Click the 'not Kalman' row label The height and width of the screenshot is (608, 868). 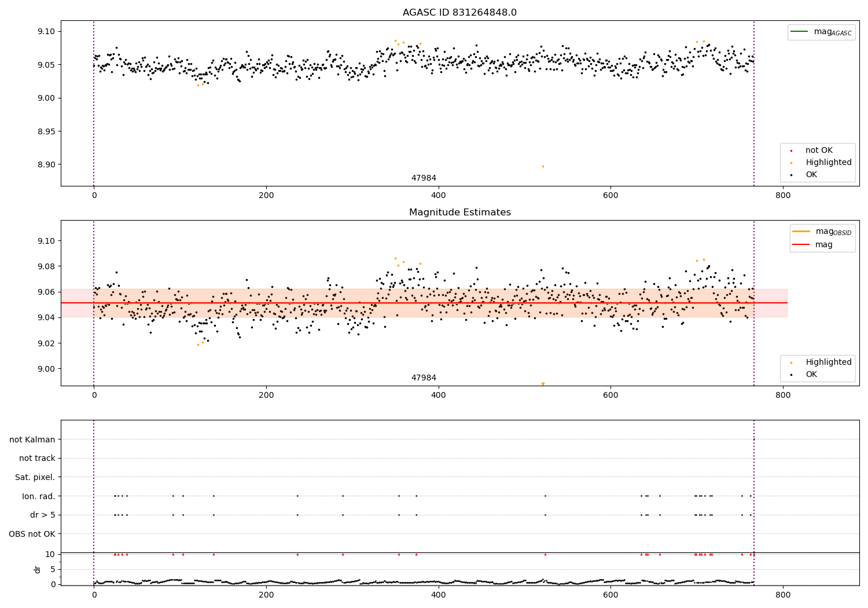point(32,439)
